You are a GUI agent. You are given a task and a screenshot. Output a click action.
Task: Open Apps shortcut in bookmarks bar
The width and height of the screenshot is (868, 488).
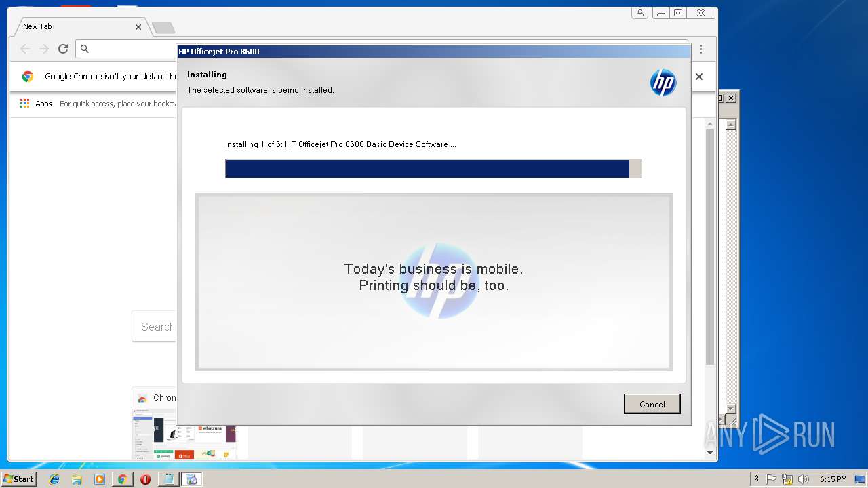[36, 104]
